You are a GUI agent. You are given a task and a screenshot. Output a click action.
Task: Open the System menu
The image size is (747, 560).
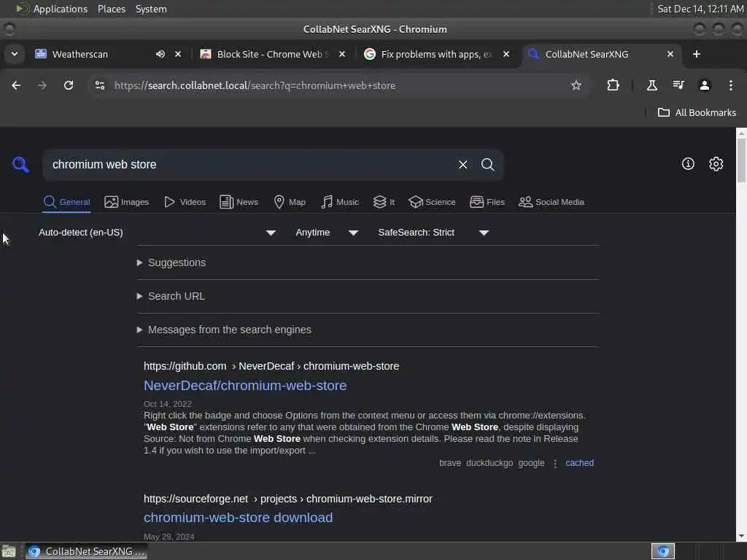coord(151,9)
